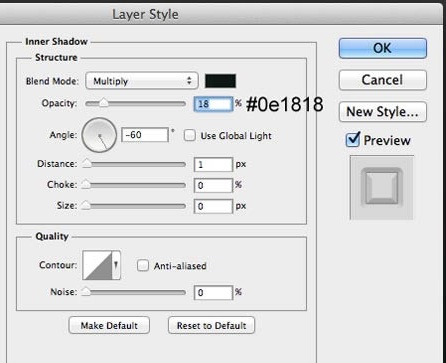Open the inner shadow color swatch
Image resolution: width=446 pixels, height=363 pixels.
220,81
